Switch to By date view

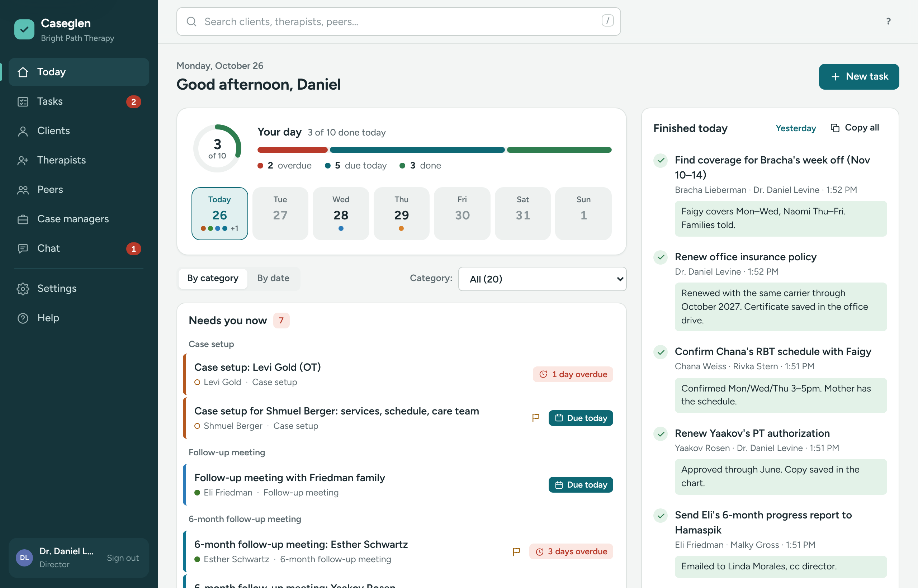coord(273,278)
